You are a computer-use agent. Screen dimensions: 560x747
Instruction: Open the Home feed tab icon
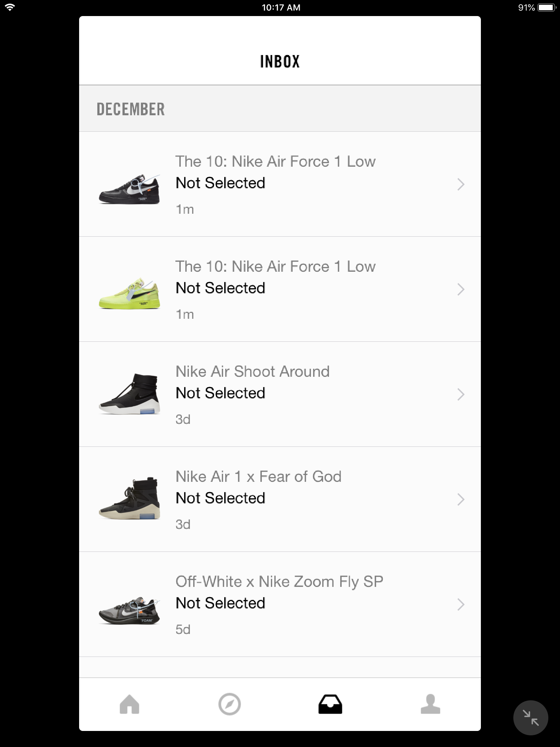click(x=129, y=704)
